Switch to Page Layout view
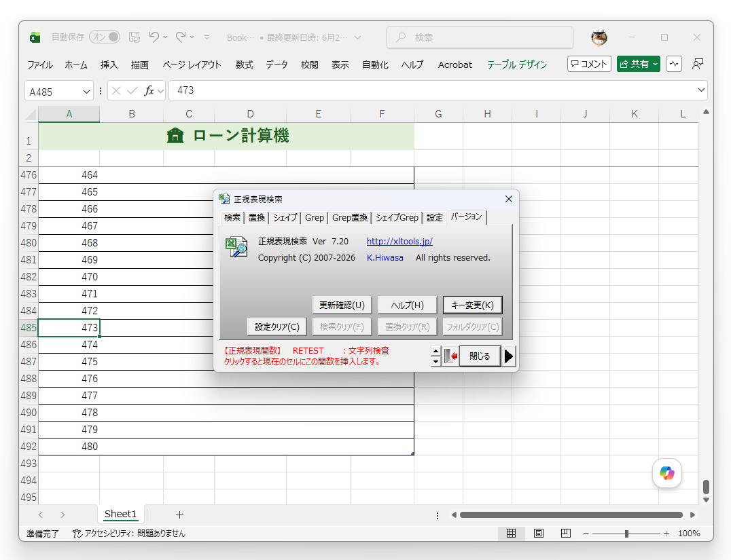Screen dimensions: 731x560 pyautogui.click(x=539, y=534)
